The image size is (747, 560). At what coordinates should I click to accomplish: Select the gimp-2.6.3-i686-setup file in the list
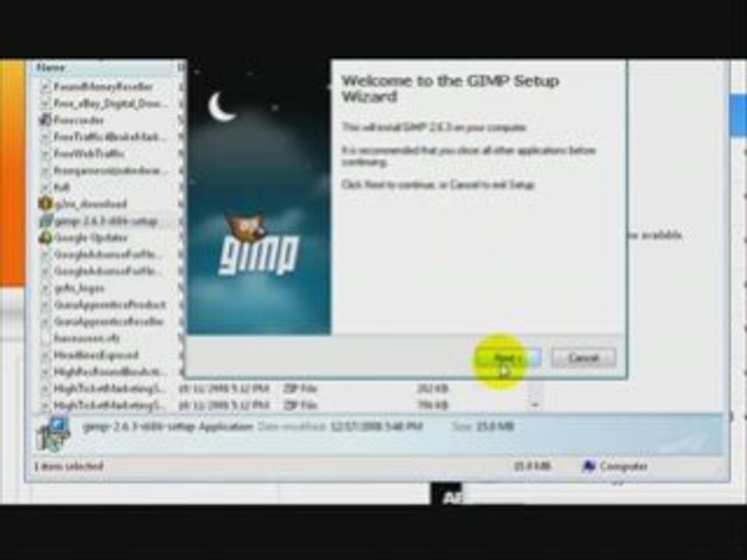106,222
